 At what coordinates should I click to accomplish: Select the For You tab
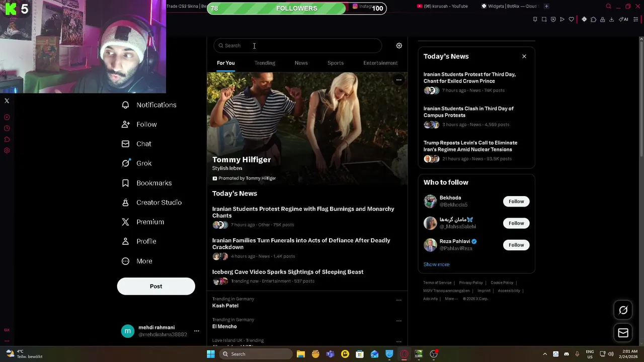tap(226, 63)
